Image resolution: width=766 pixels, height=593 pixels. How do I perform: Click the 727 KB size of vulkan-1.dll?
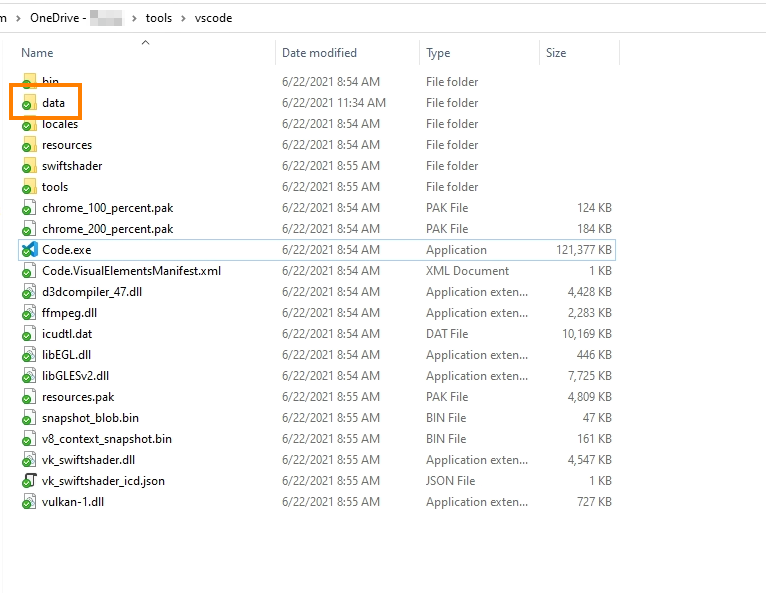point(594,502)
